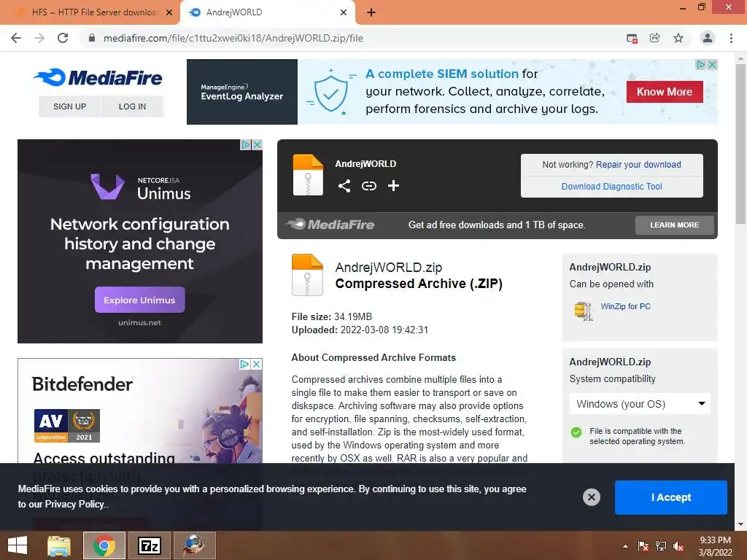747x560 pixels.
Task: Accept cookies with I Accept button
Action: click(x=671, y=497)
